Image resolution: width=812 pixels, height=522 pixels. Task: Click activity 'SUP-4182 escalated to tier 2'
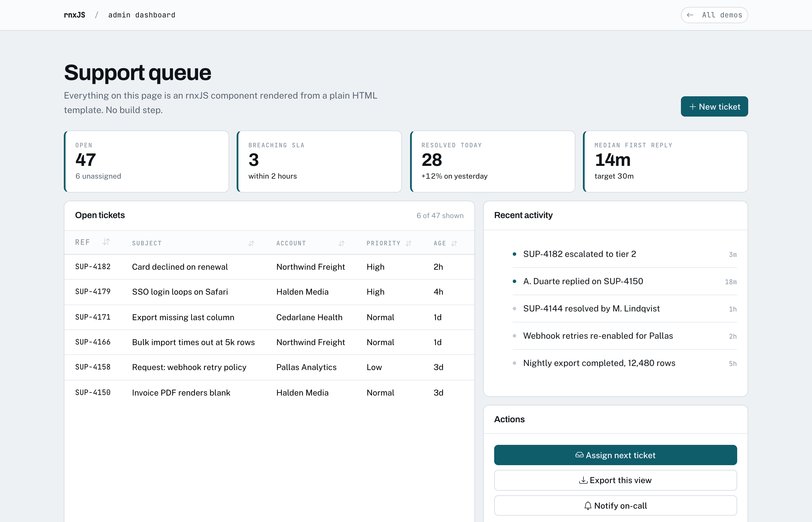[x=579, y=254]
